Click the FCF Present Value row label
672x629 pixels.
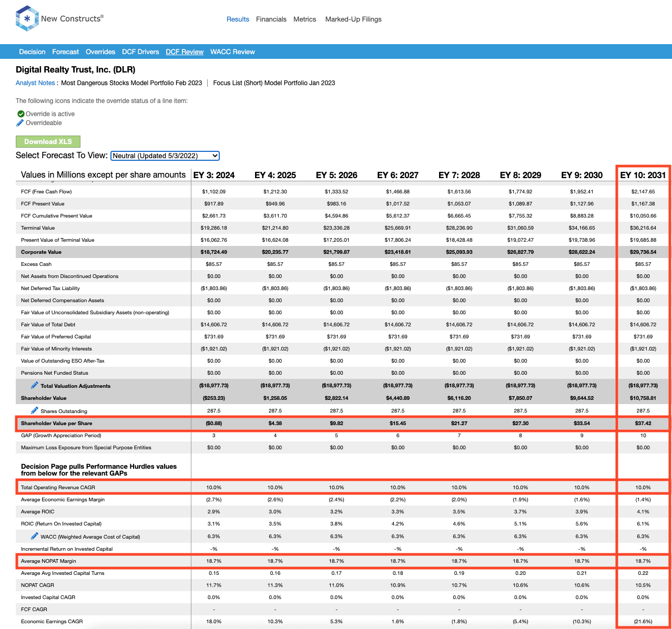tap(43, 204)
